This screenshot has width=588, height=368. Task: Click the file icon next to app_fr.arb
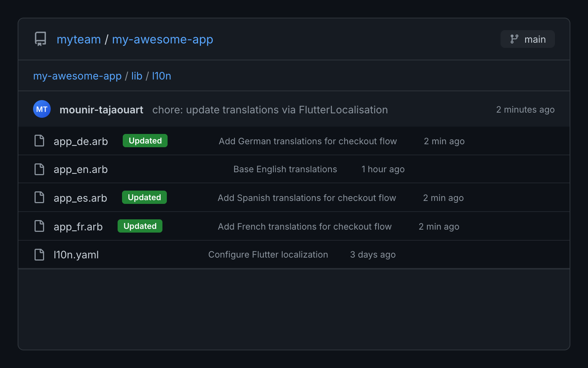39,226
